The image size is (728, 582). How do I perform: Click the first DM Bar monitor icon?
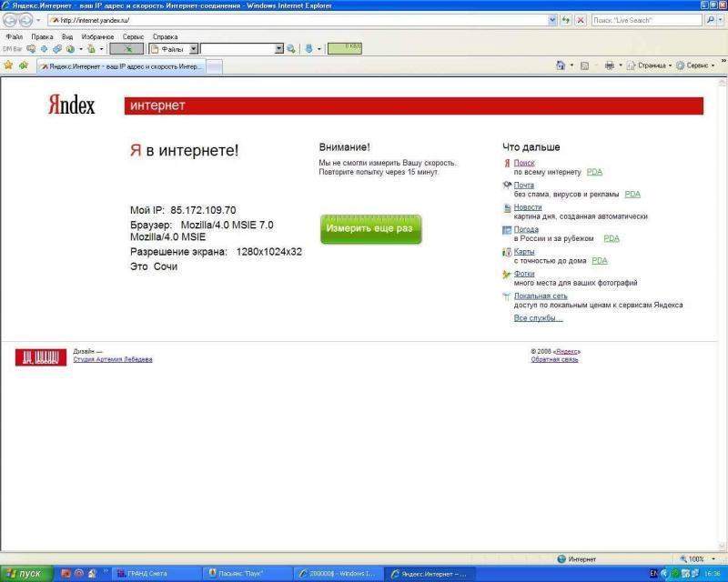31,49
